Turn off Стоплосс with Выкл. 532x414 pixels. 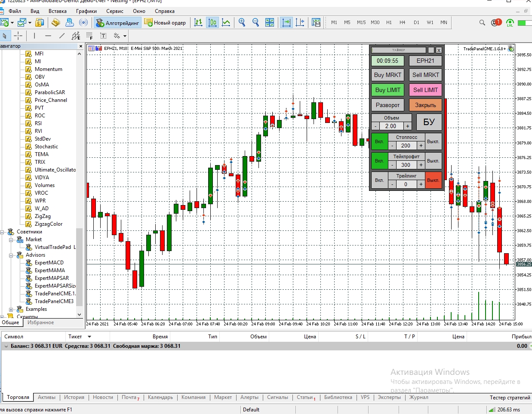(433, 141)
